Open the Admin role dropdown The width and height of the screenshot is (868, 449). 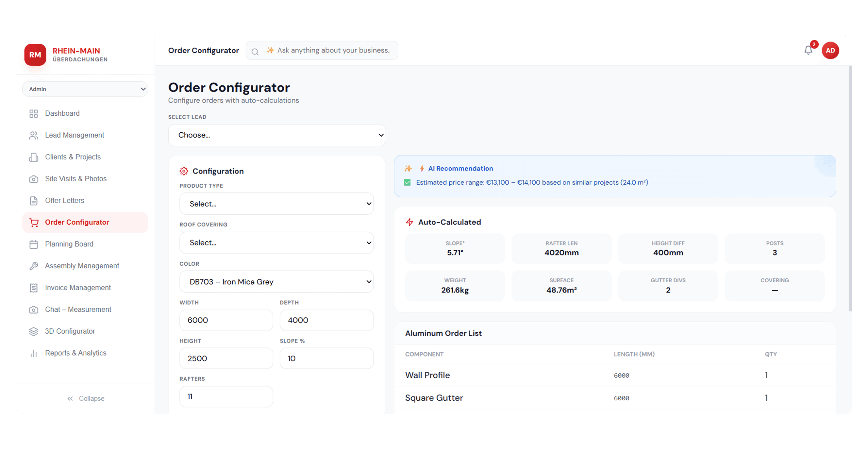coord(85,89)
